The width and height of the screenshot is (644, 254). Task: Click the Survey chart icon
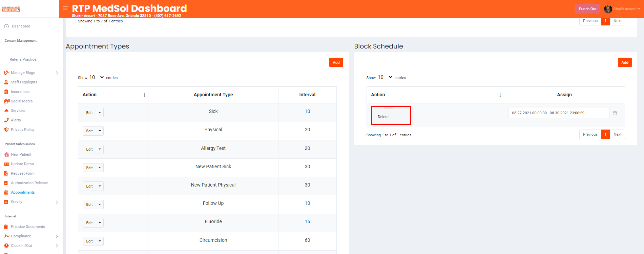coord(6,202)
